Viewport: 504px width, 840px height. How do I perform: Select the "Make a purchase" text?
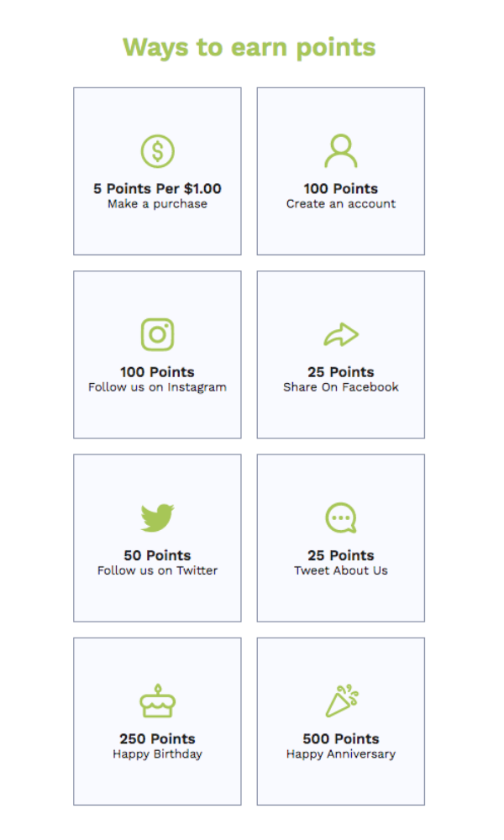[x=157, y=204]
